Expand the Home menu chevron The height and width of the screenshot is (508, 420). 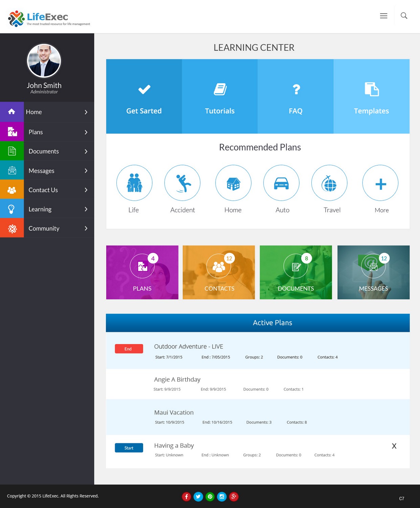pyautogui.click(x=86, y=112)
